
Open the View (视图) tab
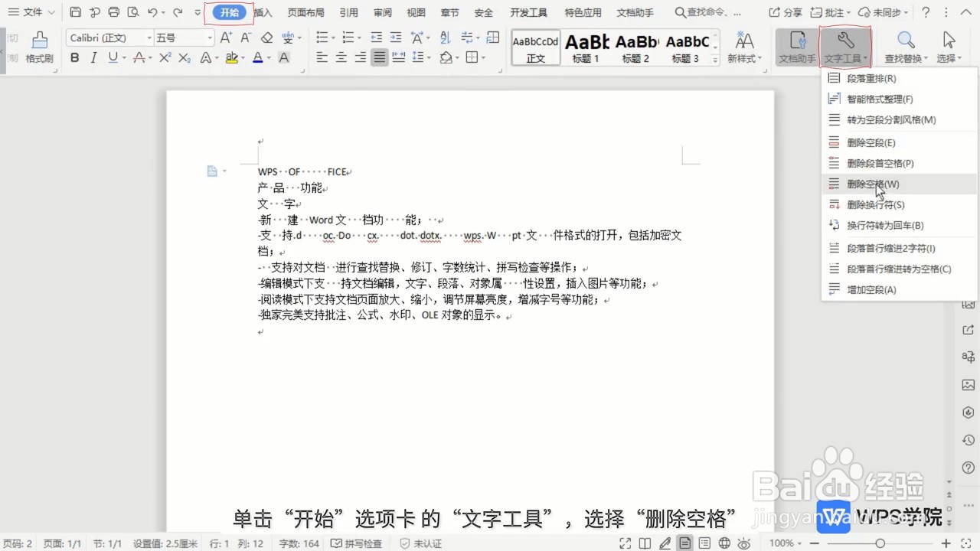(416, 12)
